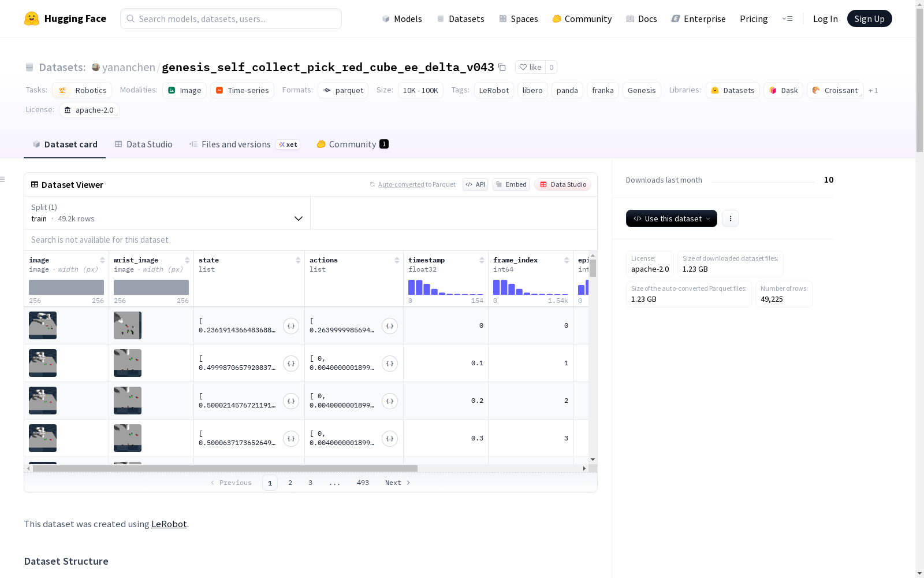Switch to the Dataset card tab
Screen dimensions: 924x578
pyautogui.click(x=65, y=144)
